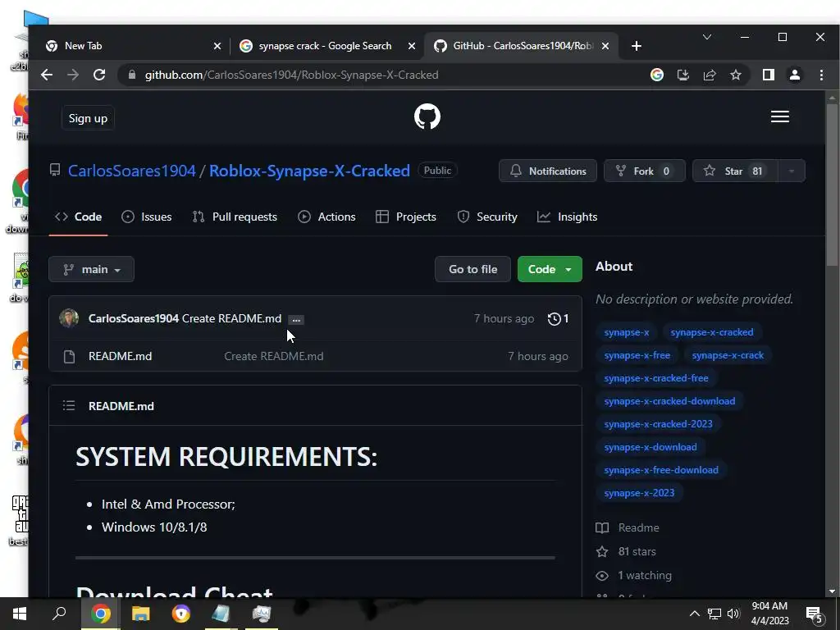
Task: Open CarlosSoares1904 owner profile link
Action: pos(132,171)
